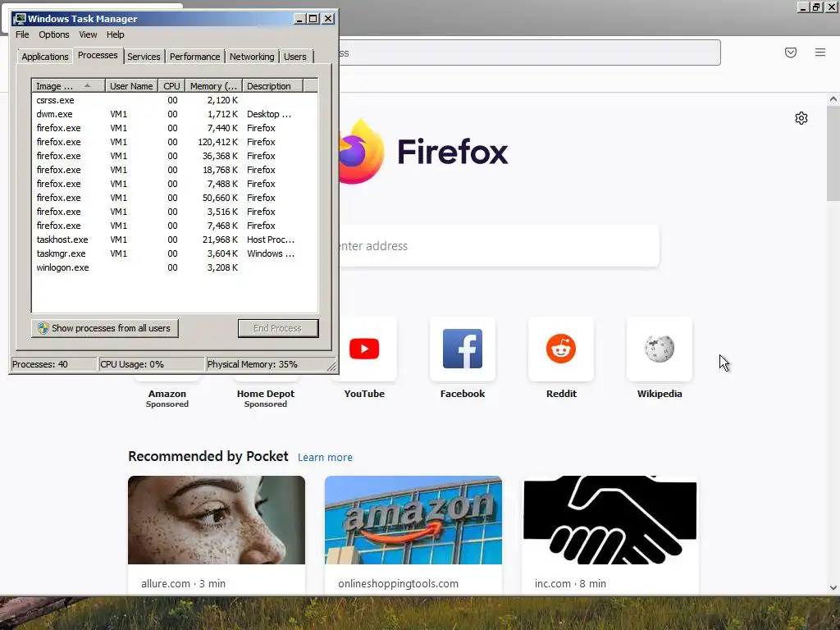The width and height of the screenshot is (840, 630).
Task: Select the dwm.exe process row
Action: pos(175,114)
